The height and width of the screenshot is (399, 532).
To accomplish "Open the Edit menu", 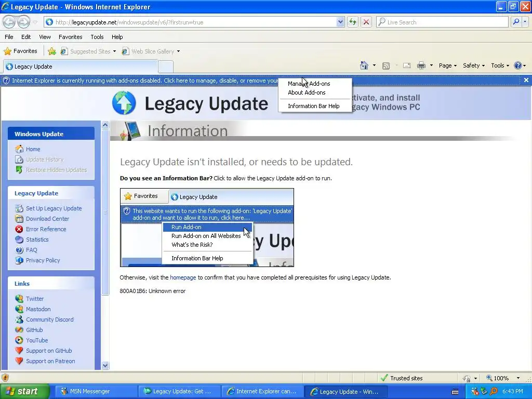I will pos(26,37).
